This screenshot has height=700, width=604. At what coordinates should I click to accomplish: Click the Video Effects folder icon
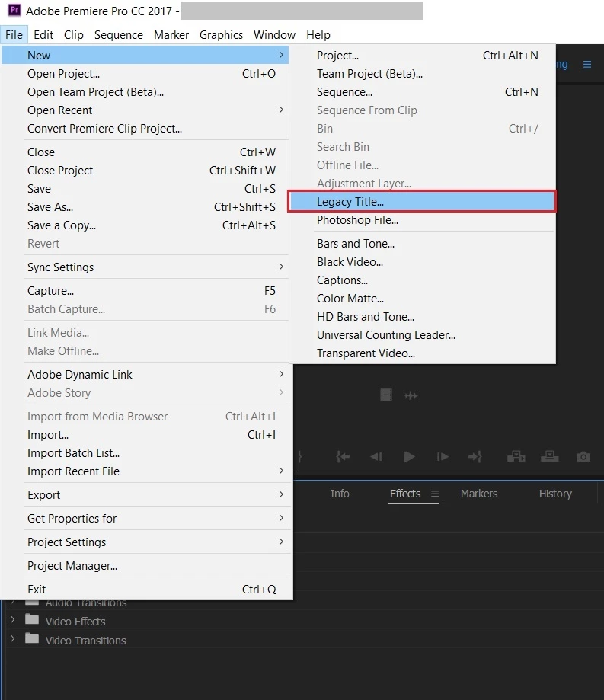point(32,619)
